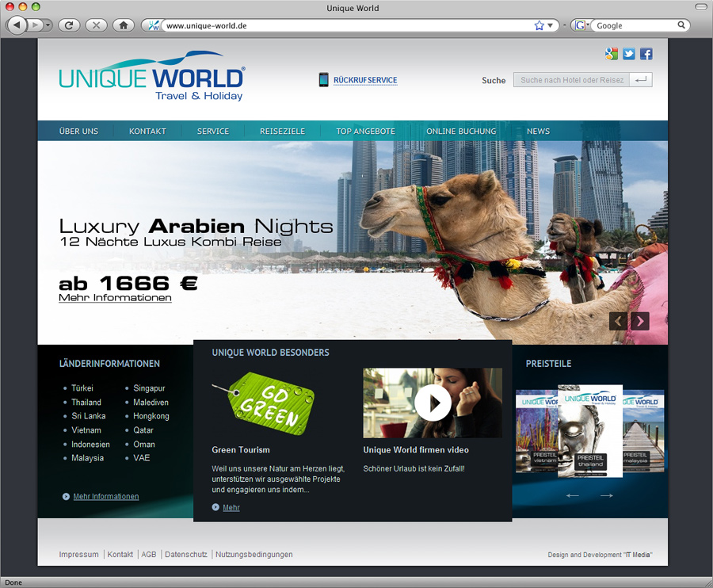Open Singapur country information
Viewport: 713px width, 588px height.
pyautogui.click(x=149, y=388)
